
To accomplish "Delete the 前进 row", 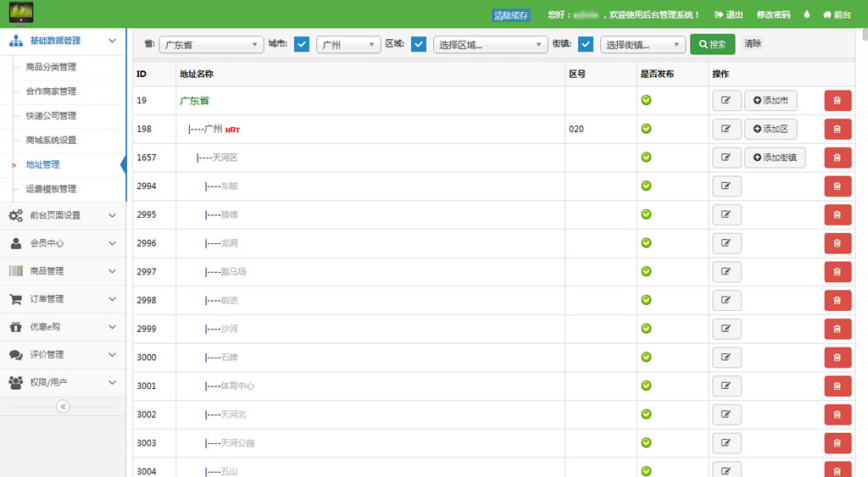I will [x=837, y=300].
